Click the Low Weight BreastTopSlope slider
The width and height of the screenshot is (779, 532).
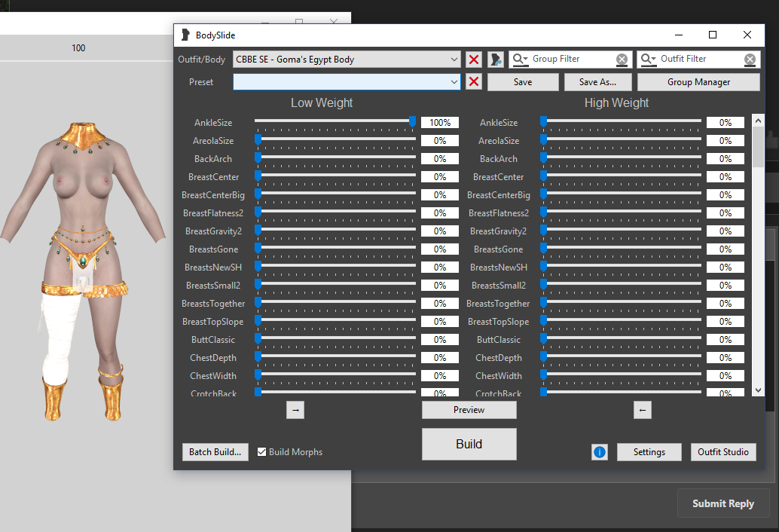click(x=335, y=322)
